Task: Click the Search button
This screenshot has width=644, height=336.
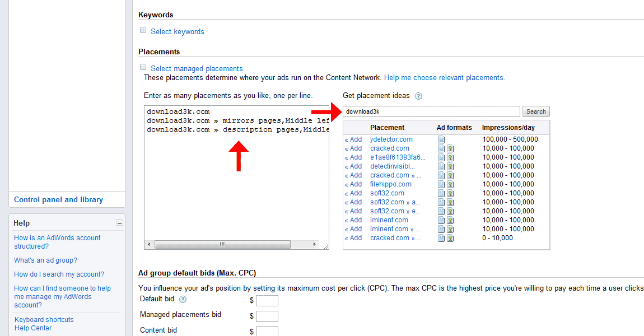Action: (x=536, y=111)
